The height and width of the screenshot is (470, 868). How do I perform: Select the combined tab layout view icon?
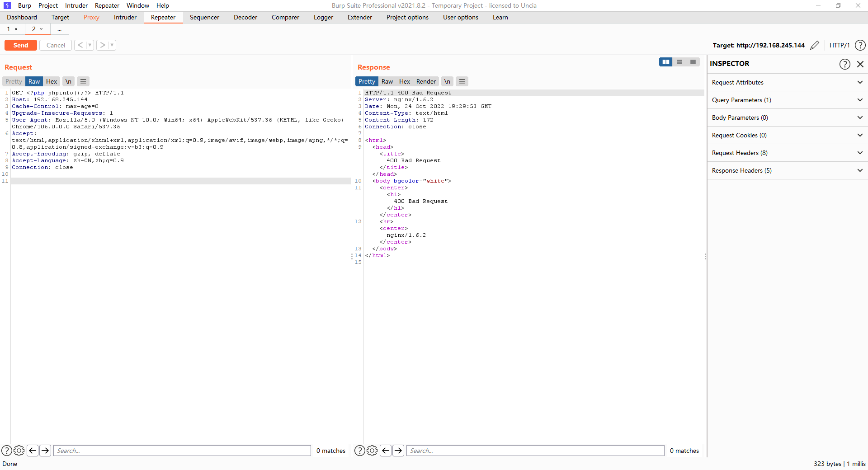[x=693, y=62]
